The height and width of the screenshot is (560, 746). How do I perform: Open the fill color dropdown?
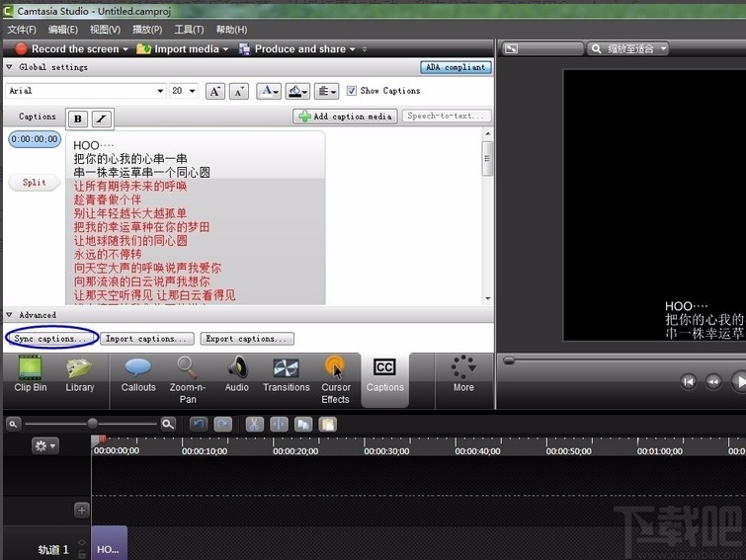[297, 91]
